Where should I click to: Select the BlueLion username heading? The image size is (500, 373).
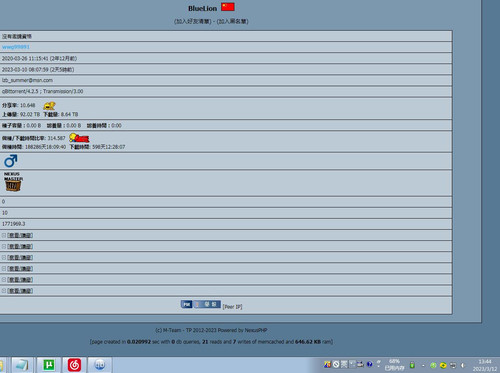pos(202,9)
